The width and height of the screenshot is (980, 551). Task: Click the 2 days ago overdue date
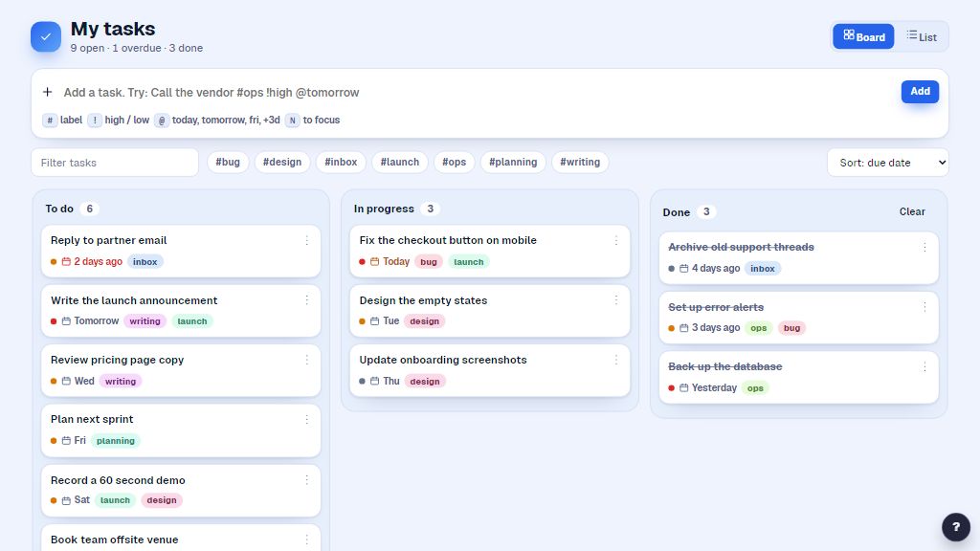click(99, 262)
